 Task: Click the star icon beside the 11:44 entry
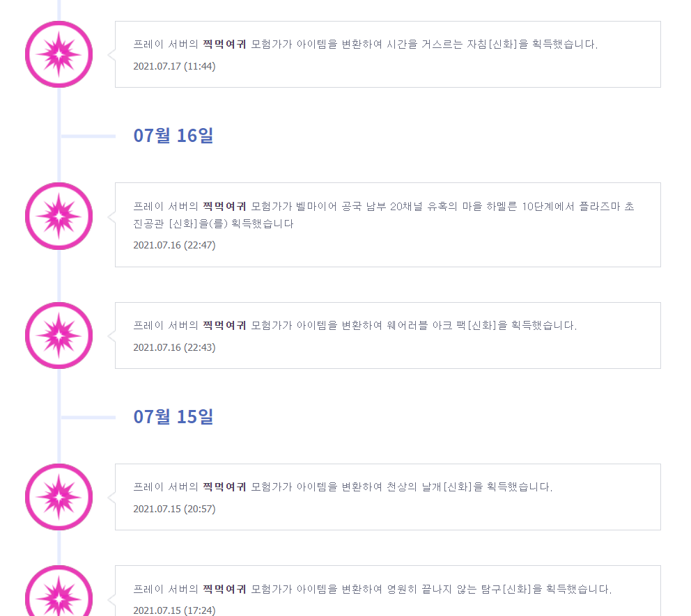point(59,54)
